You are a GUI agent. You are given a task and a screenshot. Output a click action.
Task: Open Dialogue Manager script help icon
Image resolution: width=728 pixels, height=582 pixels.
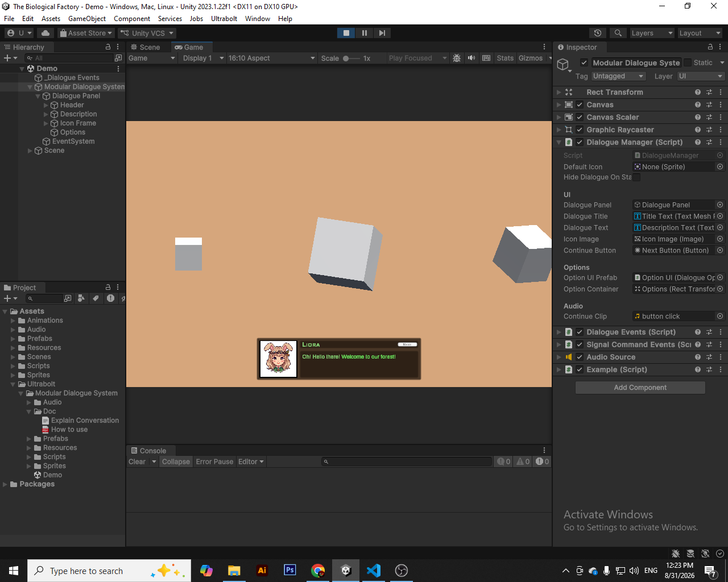pyautogui.click(x=698, y=142)
